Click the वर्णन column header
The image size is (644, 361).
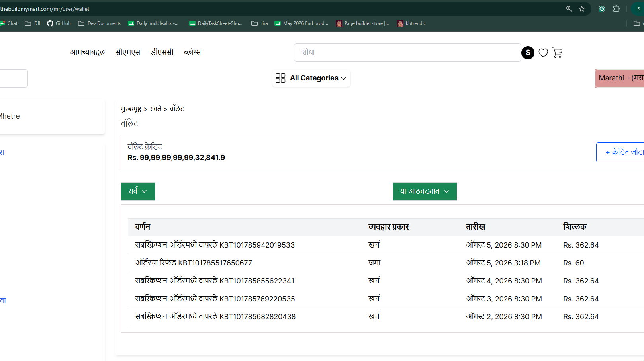point(143,227)
